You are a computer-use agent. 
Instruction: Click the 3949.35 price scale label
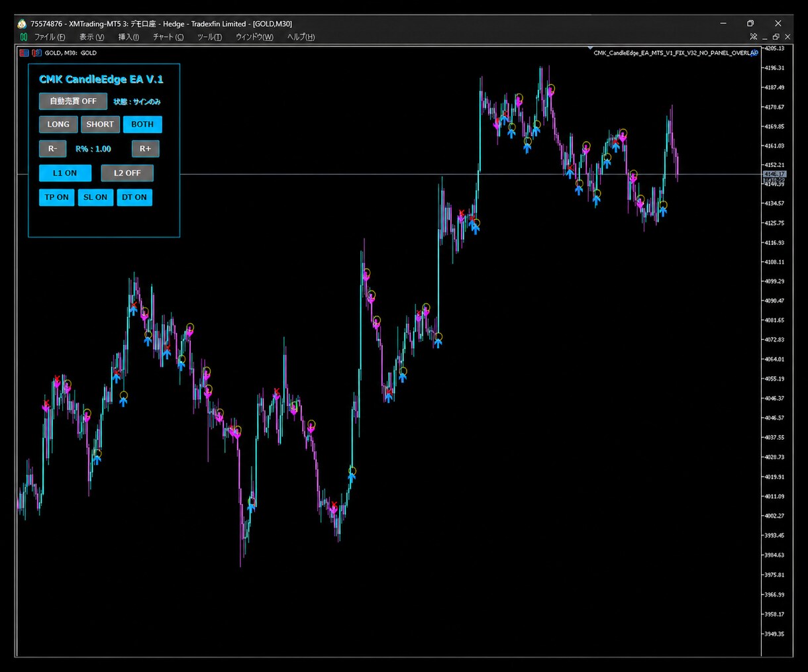click(775, 634)
